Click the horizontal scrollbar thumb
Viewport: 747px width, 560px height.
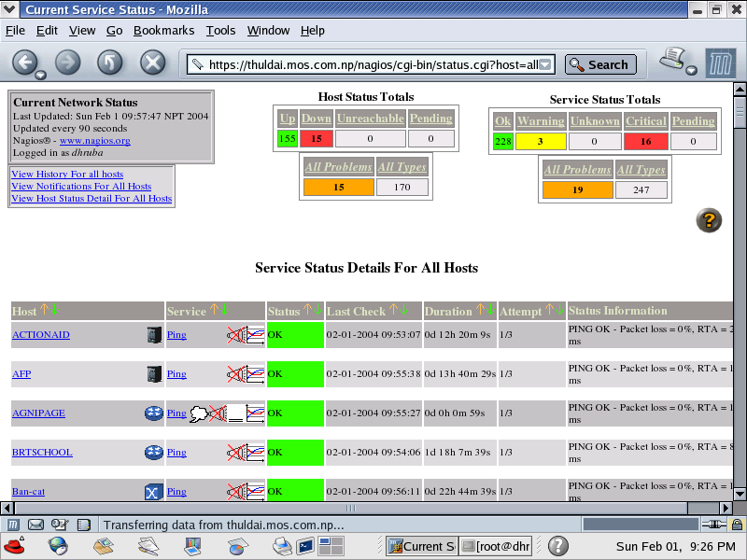(x=351, y=508)
